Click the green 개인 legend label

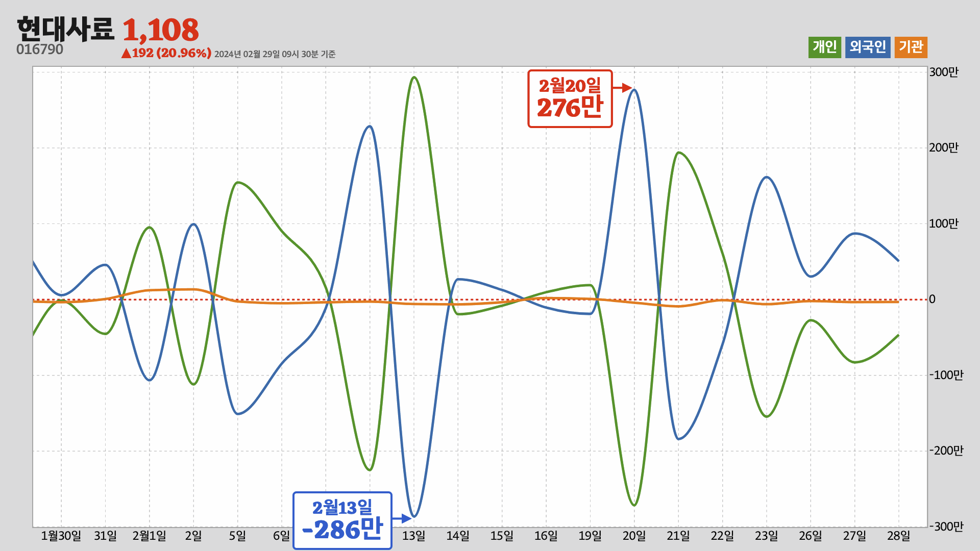[824, 47]
